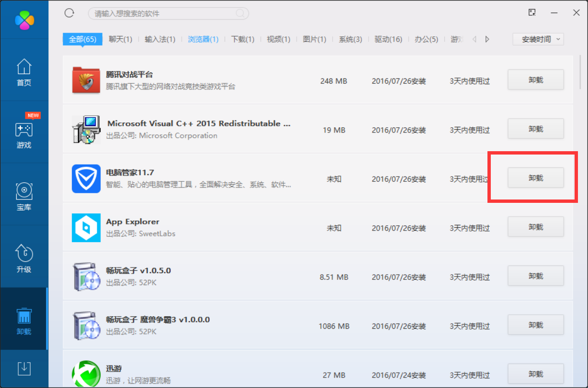Click the 19 MB size value

point(334,130)
